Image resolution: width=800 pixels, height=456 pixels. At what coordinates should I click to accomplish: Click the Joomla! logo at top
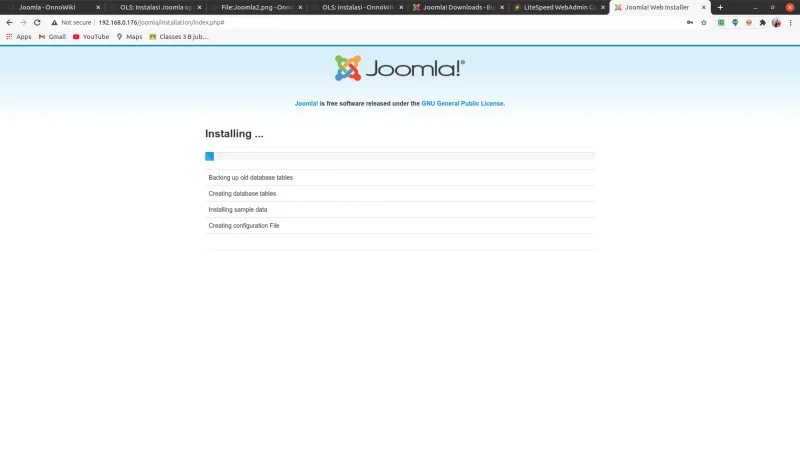coord(399,68)
